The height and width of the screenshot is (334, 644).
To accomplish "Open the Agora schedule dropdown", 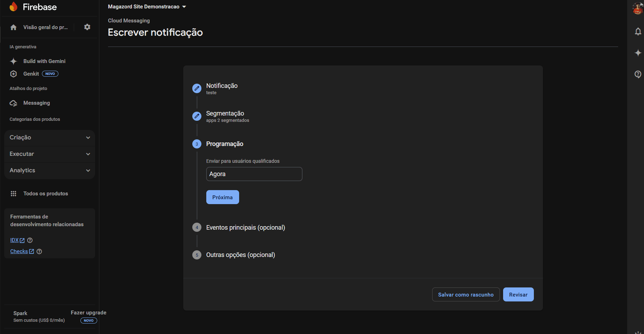I will 254,174.
